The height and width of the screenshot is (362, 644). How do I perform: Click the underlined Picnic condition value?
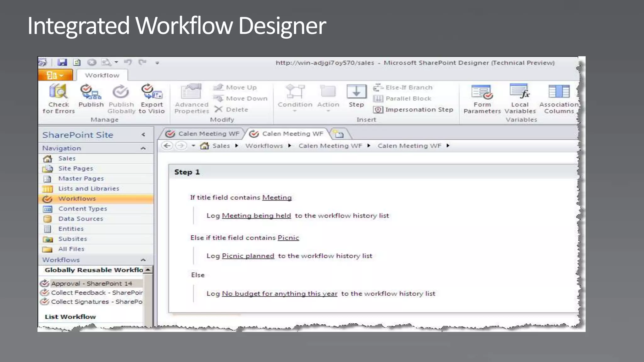(x=288, y=238)
